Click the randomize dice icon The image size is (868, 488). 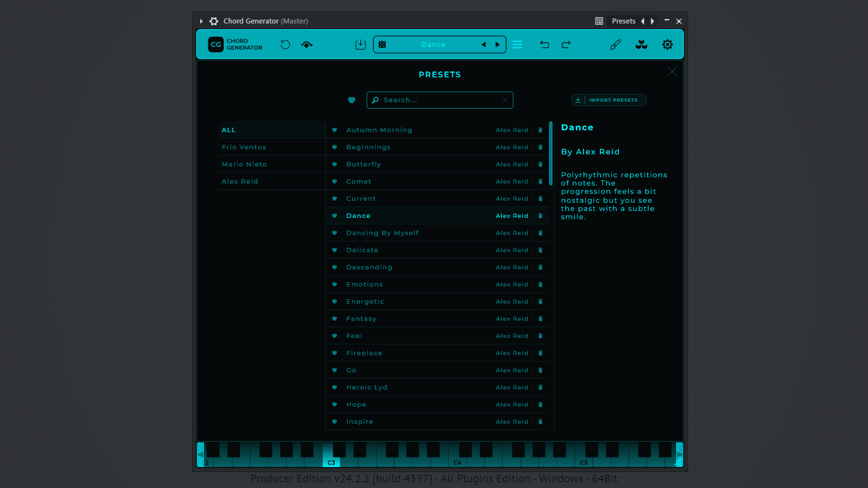pyautogui.click(x=382, y=44)
